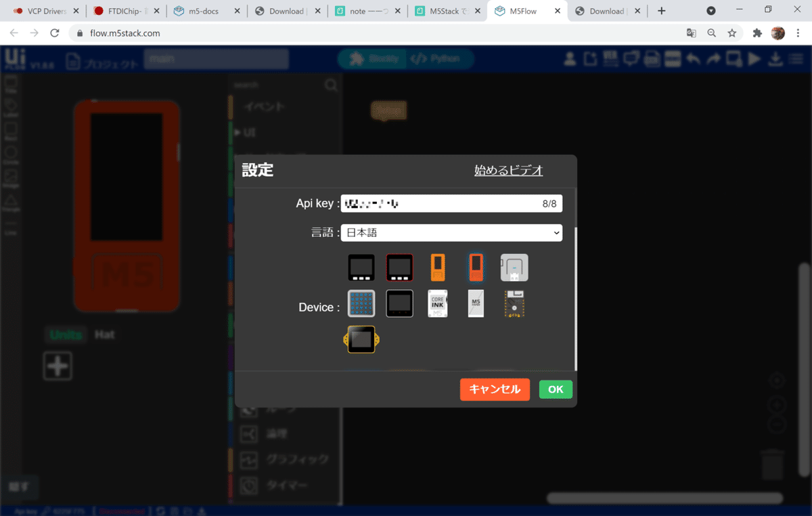
Task: Open the forum chat bubble icon
Action: click(631, 60)
